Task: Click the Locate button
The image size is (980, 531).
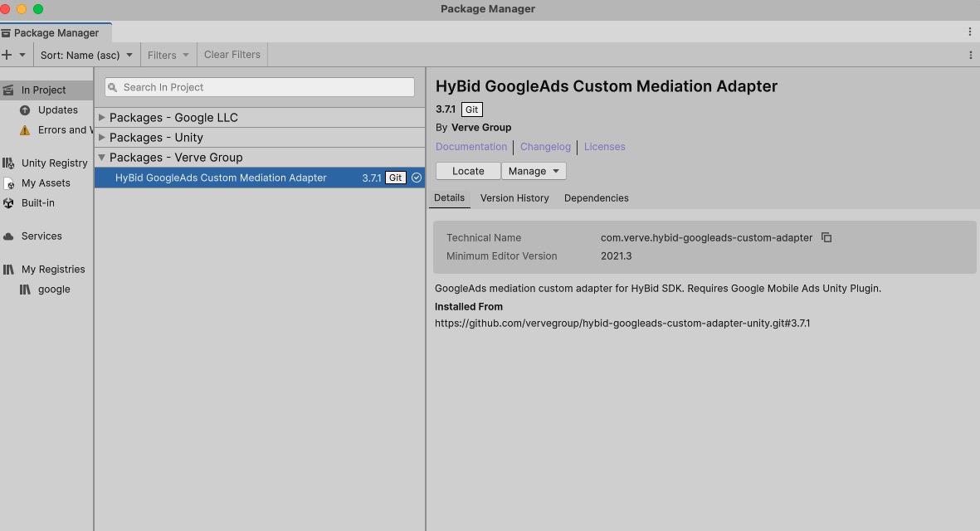Action: (468, 171)
